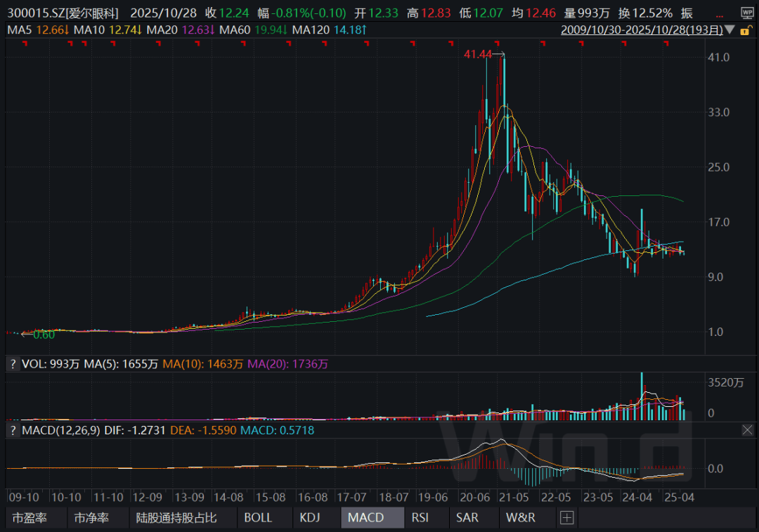Expand the date range dropdown triangle
Viewport: 759px width, 532px height.
[x=730, y=30]
